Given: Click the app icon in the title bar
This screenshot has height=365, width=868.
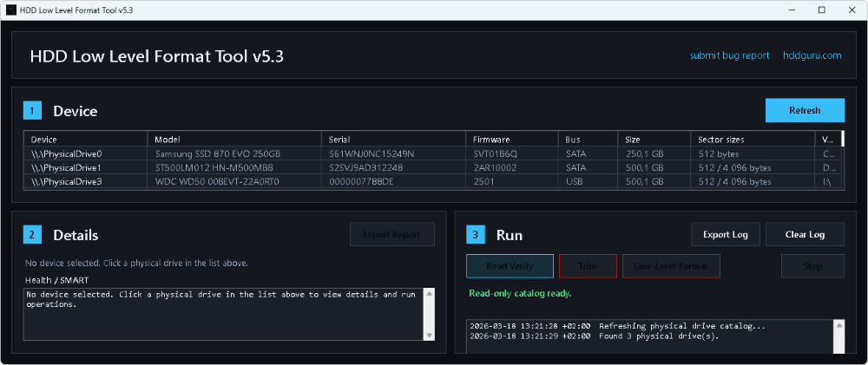Looking at the screenshot, I should coord(10,10).
